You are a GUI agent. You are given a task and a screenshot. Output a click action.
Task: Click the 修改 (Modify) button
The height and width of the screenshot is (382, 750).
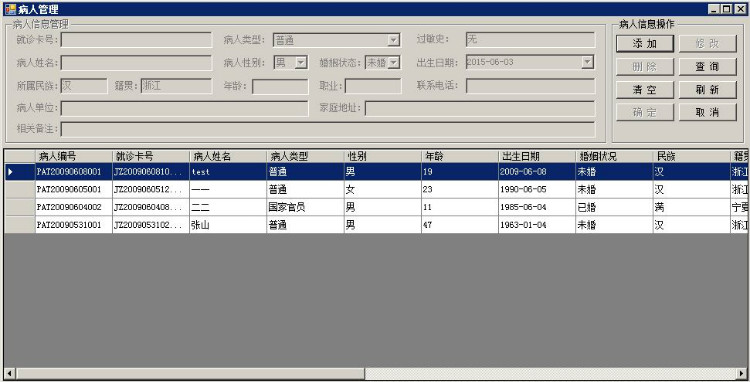707,44
